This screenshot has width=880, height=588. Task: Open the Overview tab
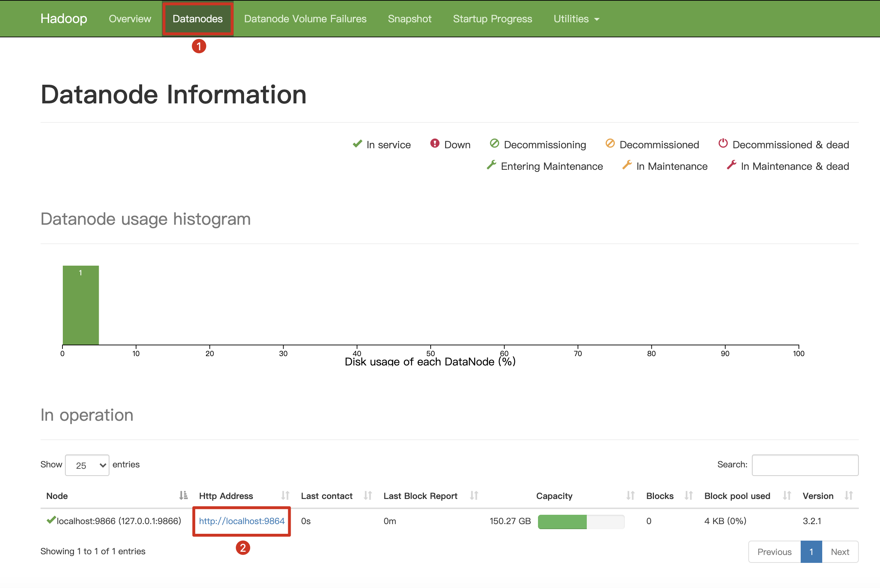pos(130,19)
